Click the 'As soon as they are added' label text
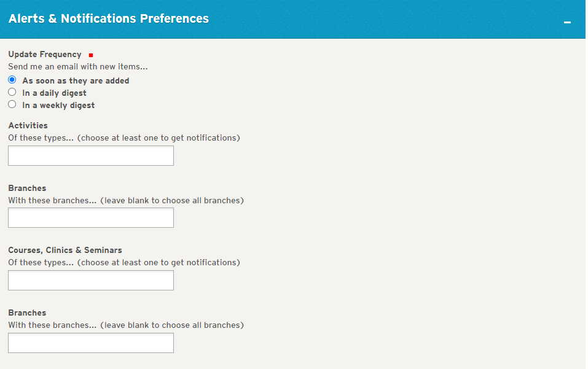This screenshot has height=369, width=588. click(x=76, y=80)
